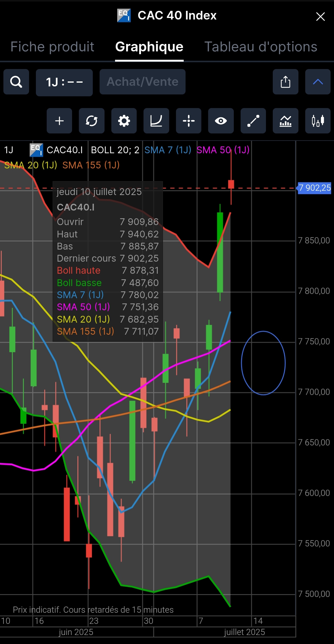Share the chart via export icon
Image resolution: width=334 pixels, height=644 pixels.
[x=285, y=82]
